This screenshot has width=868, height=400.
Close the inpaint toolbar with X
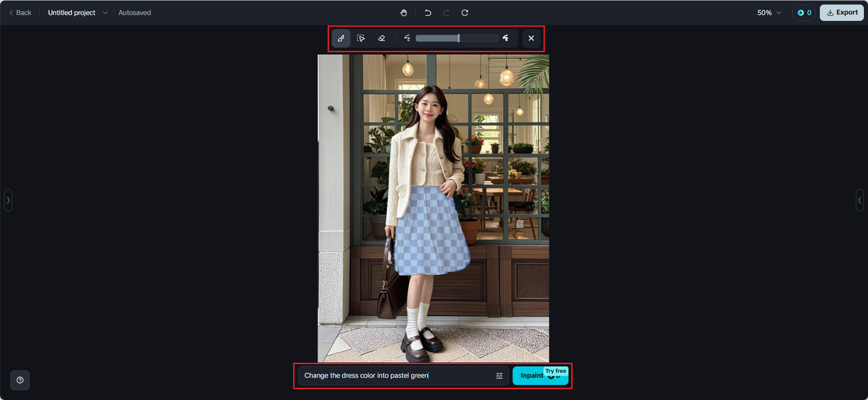pos(531,39)
